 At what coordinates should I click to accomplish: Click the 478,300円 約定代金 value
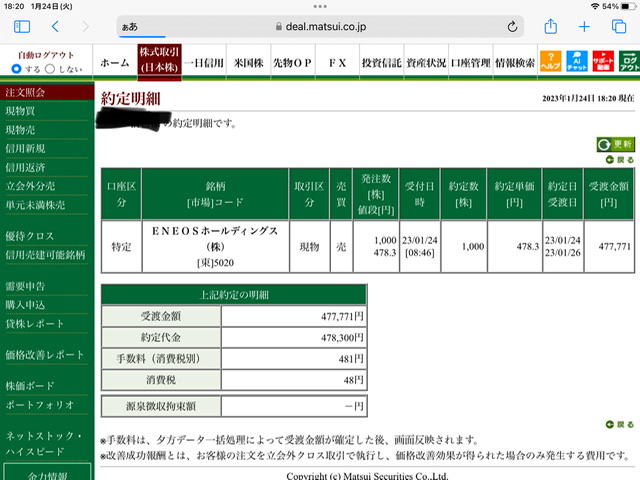(x=342, y=338)
